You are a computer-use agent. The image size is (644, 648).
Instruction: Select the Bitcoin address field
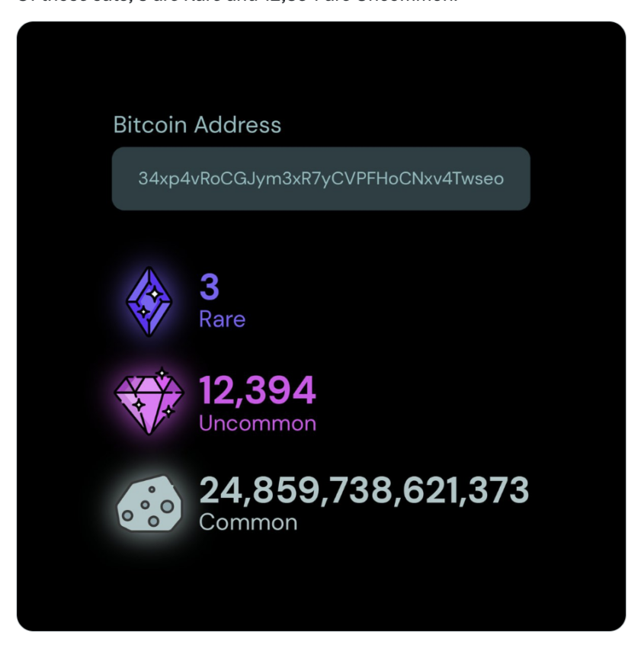(x=321, y=178)
